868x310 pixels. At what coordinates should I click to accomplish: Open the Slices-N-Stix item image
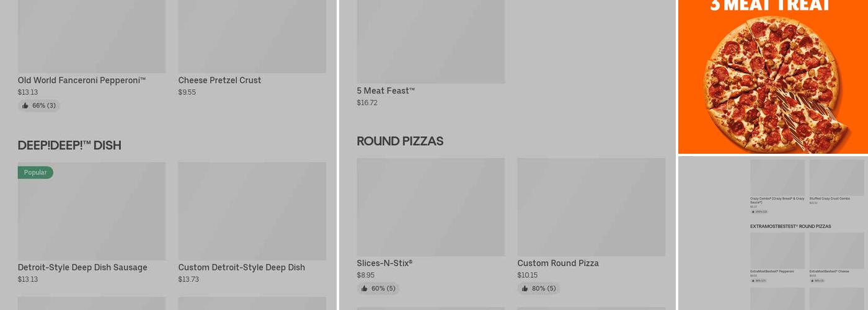430,207
